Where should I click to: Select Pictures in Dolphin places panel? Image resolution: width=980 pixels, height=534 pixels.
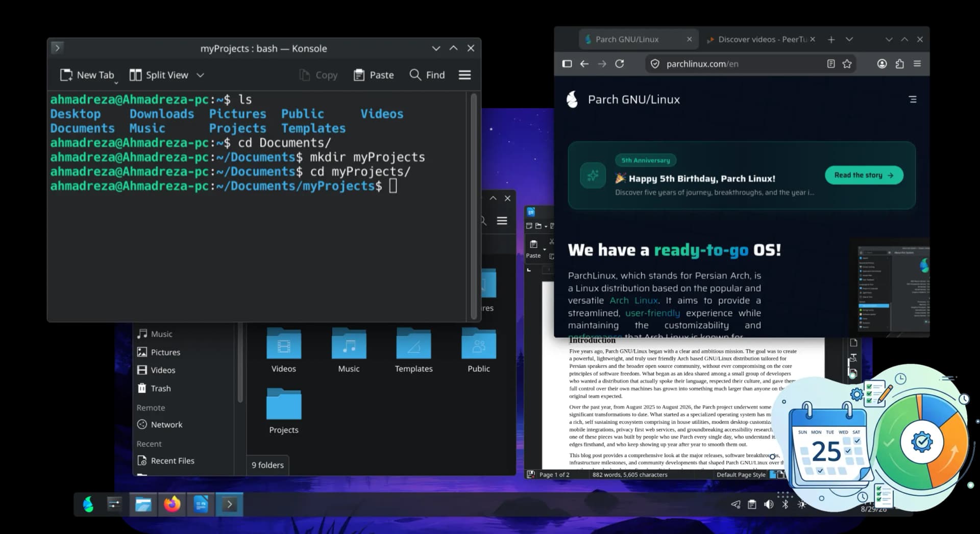[x=158, y=352]
